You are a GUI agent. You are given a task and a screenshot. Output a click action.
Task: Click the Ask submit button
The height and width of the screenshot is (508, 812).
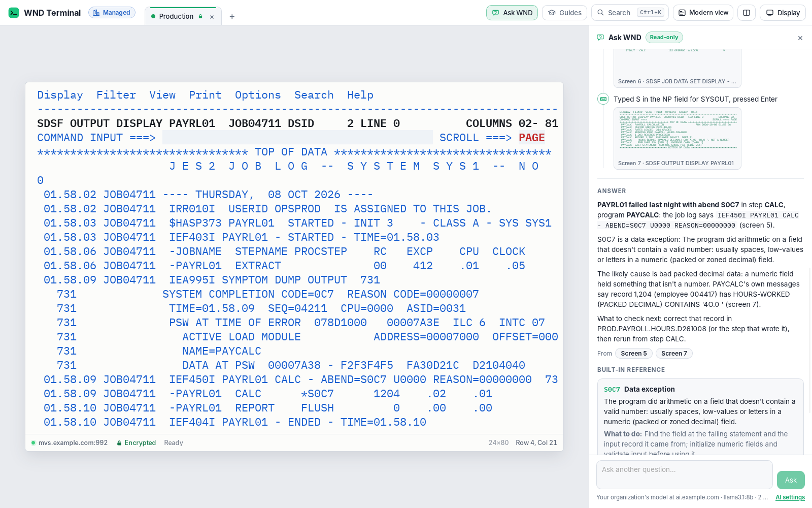[x=791, y=480]
